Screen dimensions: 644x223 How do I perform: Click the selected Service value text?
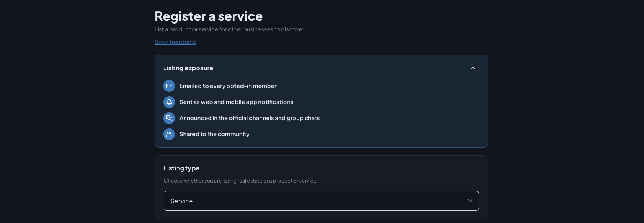pyautogui.click(x=182, y=201)
